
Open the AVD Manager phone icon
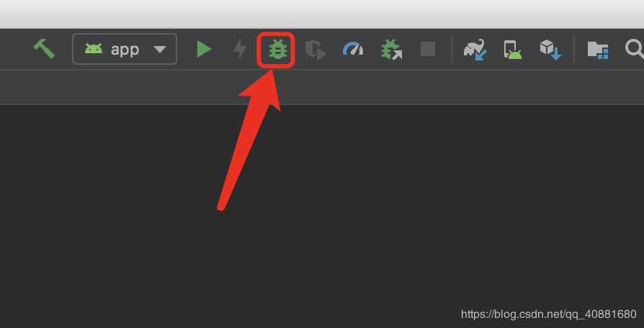(513, 50)
